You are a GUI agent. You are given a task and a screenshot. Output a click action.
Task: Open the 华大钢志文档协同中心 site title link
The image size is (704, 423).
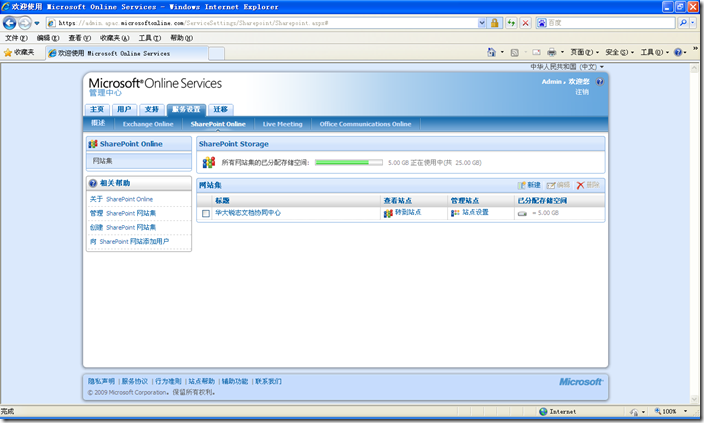point(248,213)
